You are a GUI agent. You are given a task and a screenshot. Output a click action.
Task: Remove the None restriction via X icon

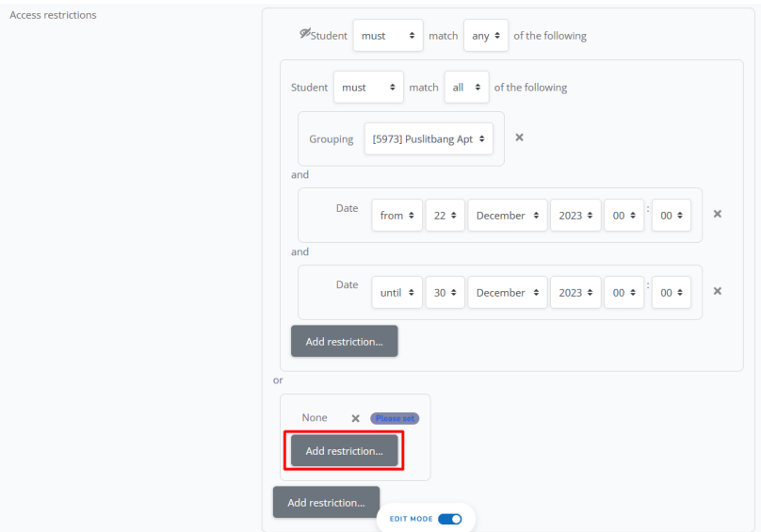[x=355, y=418]
